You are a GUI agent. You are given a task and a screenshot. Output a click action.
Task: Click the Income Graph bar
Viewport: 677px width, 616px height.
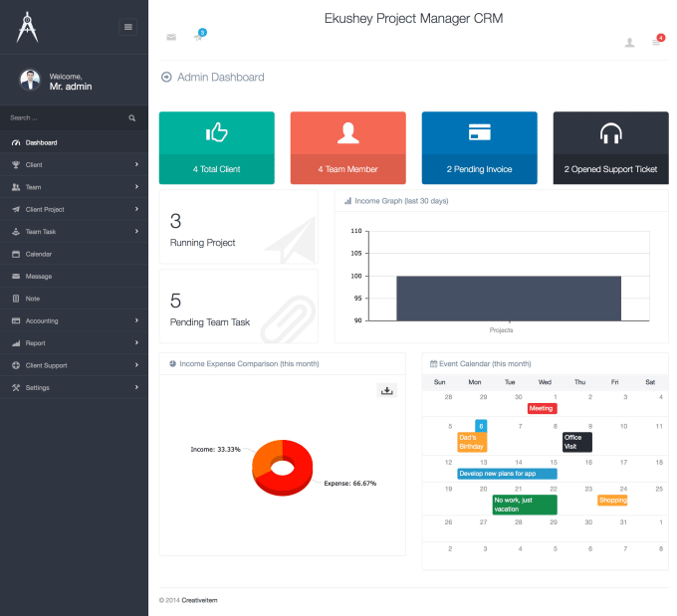click(509, 299)
